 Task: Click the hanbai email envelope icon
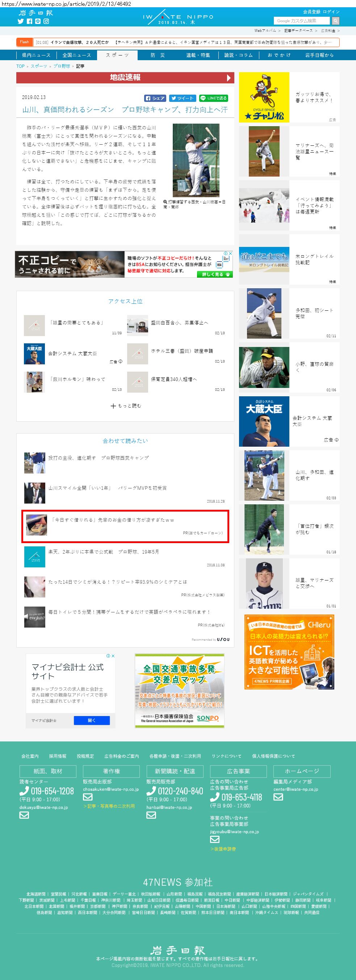[151, 815]
